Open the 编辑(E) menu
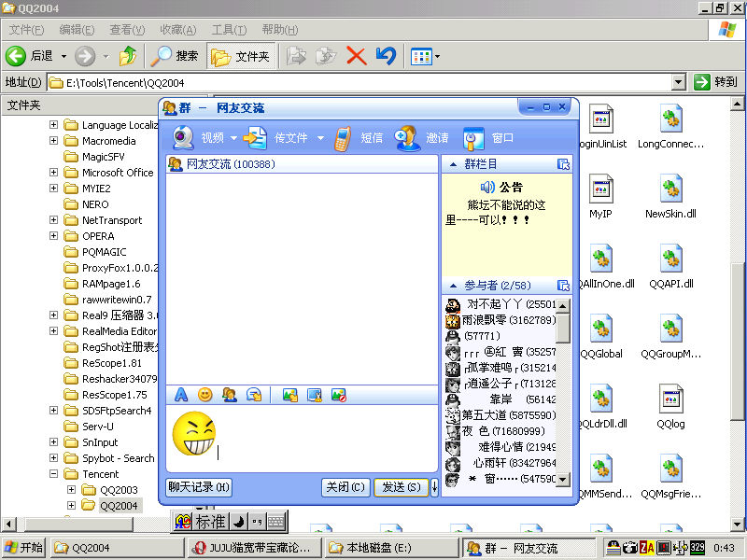The width and height of the screenshot is (747, 560). click(x=77, y=30)
